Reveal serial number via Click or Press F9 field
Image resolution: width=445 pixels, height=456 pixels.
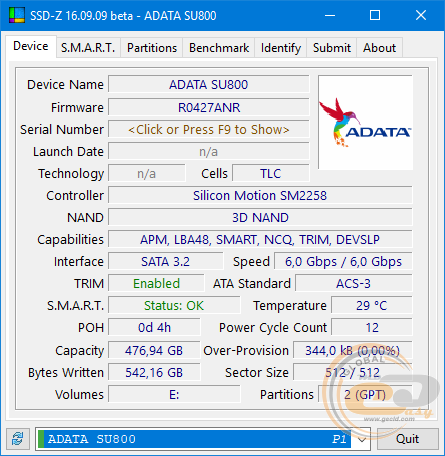click(209, 129)
